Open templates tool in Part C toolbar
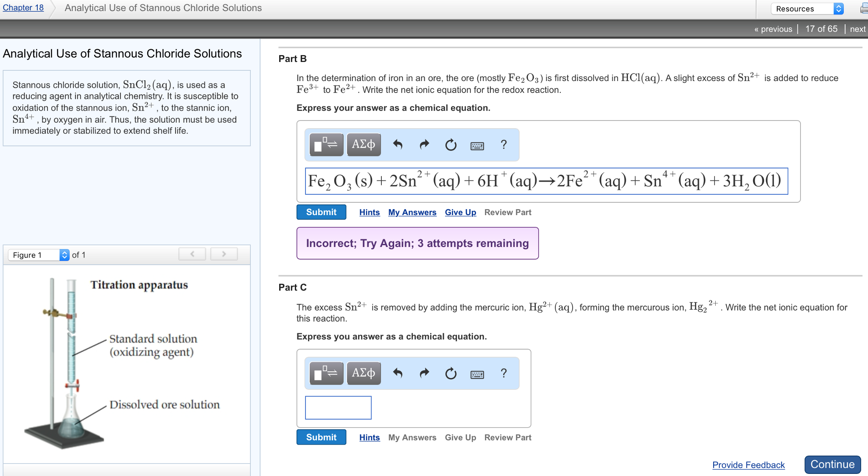Viewport: 868px width, 476px height. click(x=326, y=373)
